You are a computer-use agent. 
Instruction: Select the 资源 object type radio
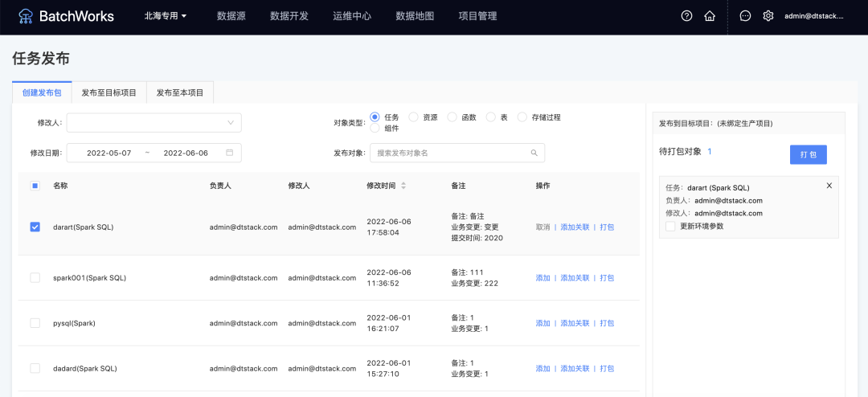[413, 117]
